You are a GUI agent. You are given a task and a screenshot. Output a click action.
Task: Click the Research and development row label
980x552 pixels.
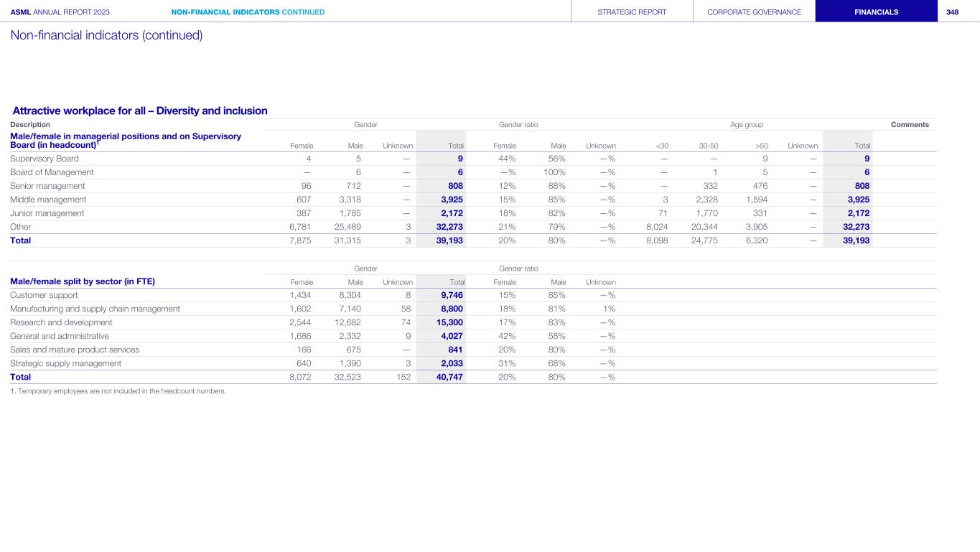(61, 322)
